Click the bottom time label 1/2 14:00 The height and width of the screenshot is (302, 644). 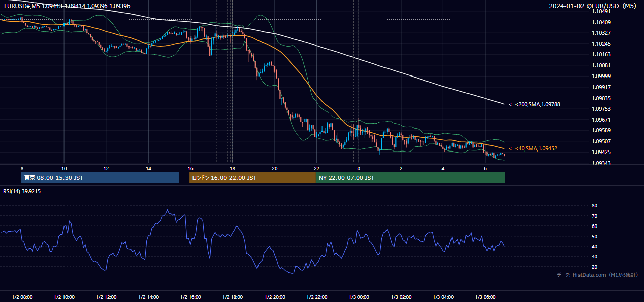coord(148,297)
